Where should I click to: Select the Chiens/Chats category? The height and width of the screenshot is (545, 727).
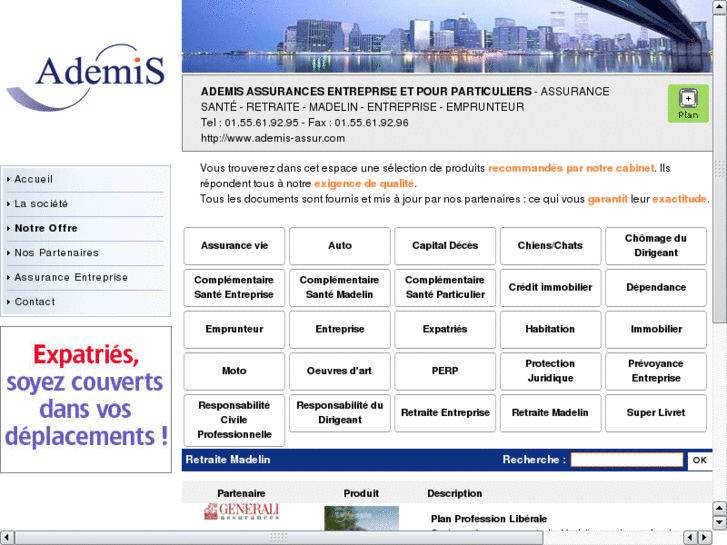click(x=550, y=246)
